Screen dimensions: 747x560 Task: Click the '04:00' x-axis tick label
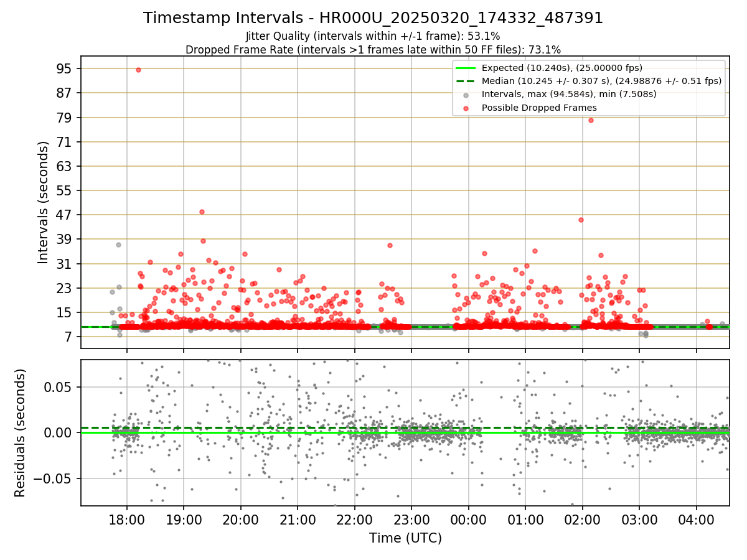696,520
